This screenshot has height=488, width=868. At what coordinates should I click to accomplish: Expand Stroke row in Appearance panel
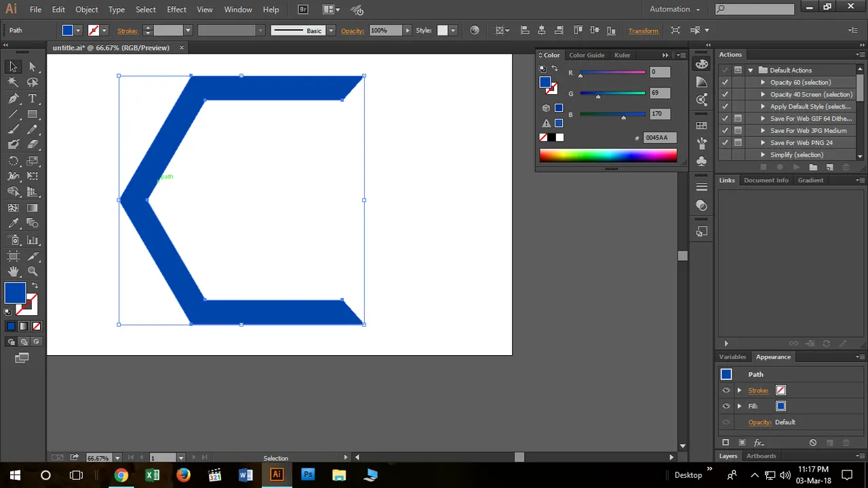(739, 390)
